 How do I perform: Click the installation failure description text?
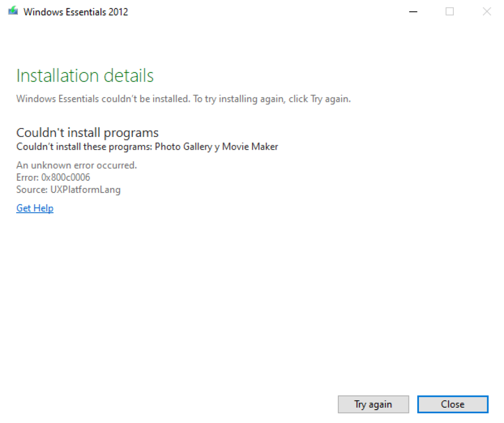184,98
